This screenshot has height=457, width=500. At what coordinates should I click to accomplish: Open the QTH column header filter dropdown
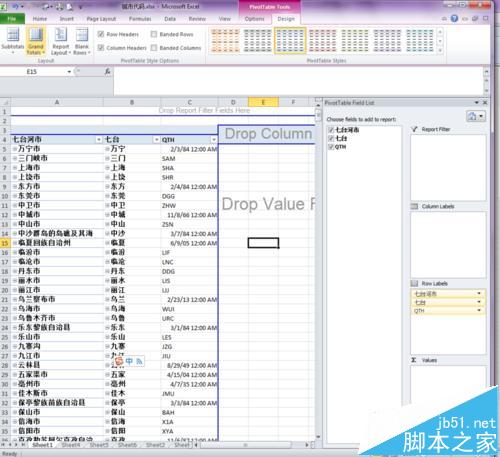[214, 139]
